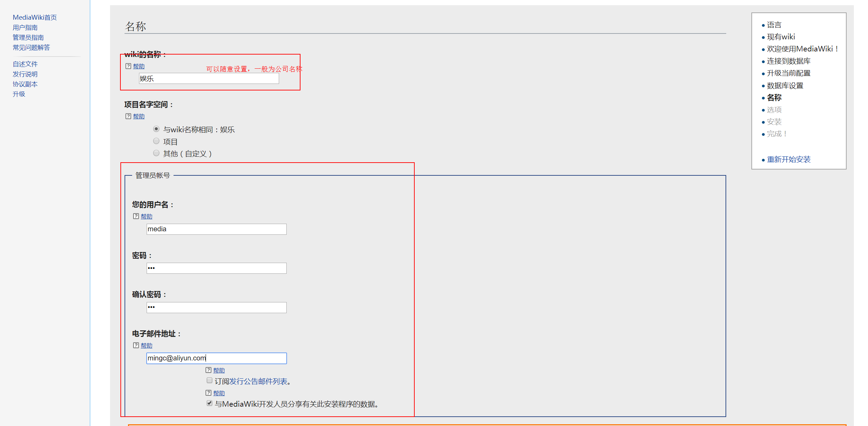The height and width of the screenshot is (426, 868).
Task: Click 欢迎使用MediaWiki！step in list
Action: [802, 49]
